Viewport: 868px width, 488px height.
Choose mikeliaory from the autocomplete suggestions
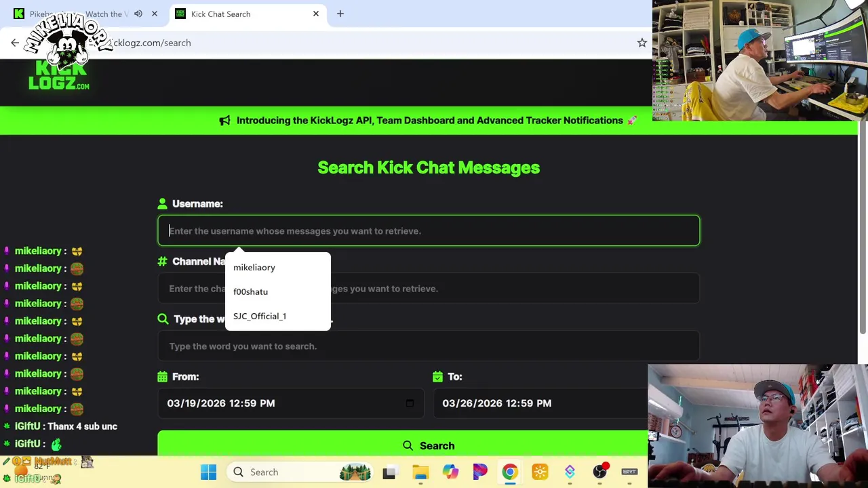click(278, 267)
